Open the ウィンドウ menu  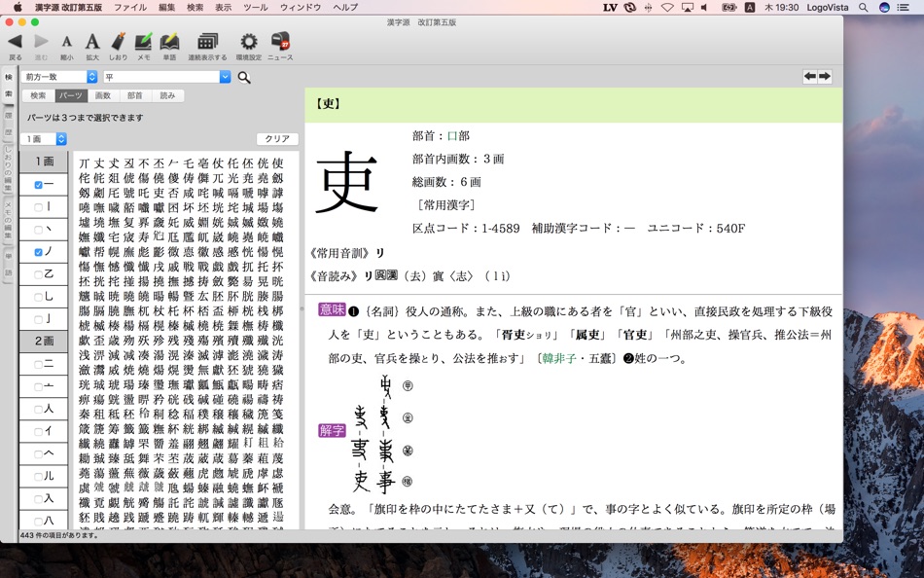[301, 7]
